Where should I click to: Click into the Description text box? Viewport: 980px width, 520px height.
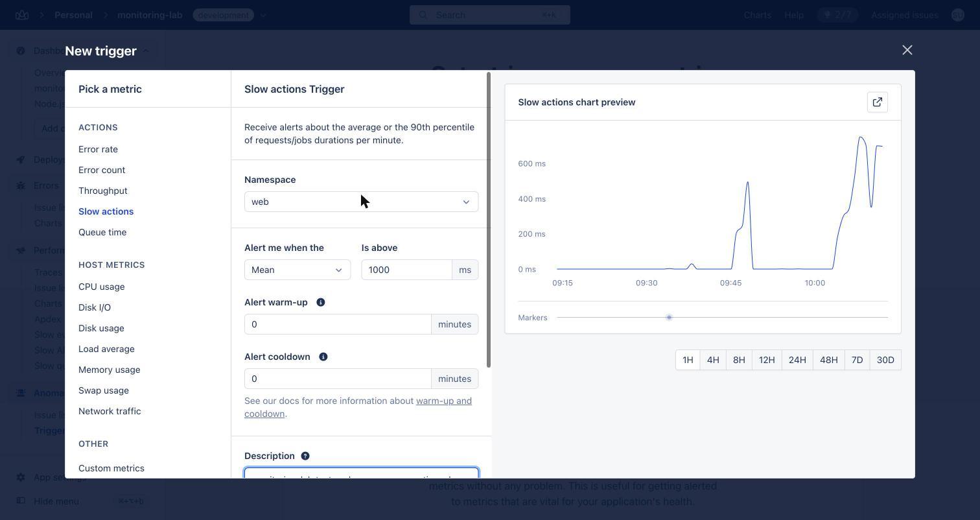[x=361, y=473]
